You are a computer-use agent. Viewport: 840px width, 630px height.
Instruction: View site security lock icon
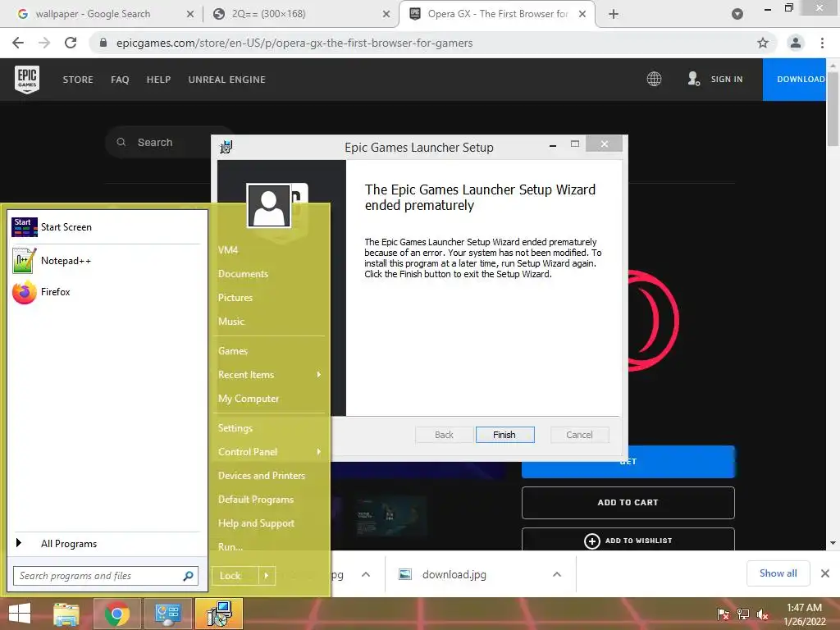click(x=103, y=43)
